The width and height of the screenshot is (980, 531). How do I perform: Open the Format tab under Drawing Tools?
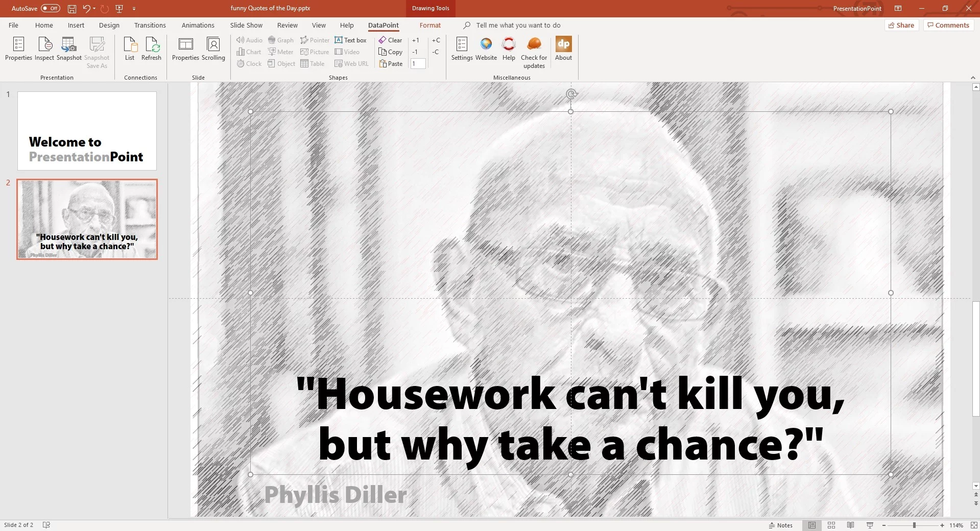pyautogui.click(x=430, y=25)
